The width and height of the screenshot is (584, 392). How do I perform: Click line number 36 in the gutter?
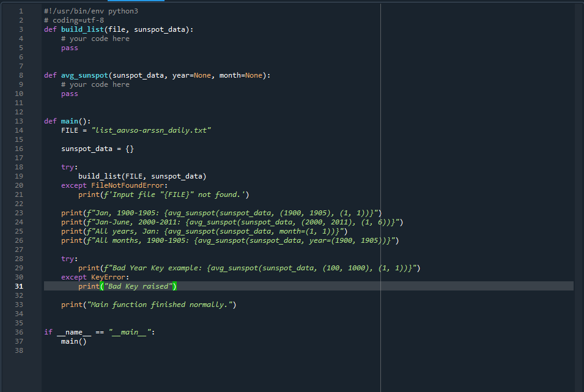pos(19,332)
